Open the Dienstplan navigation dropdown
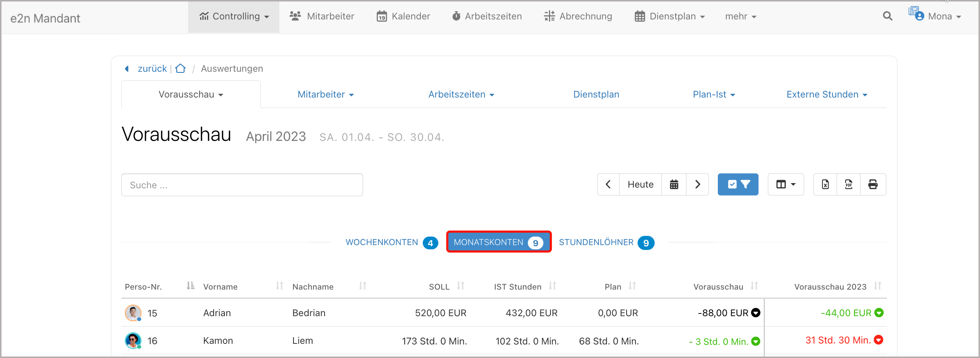Screen dimensions: 980x358 pyautogui.click(x=670, y=16)
